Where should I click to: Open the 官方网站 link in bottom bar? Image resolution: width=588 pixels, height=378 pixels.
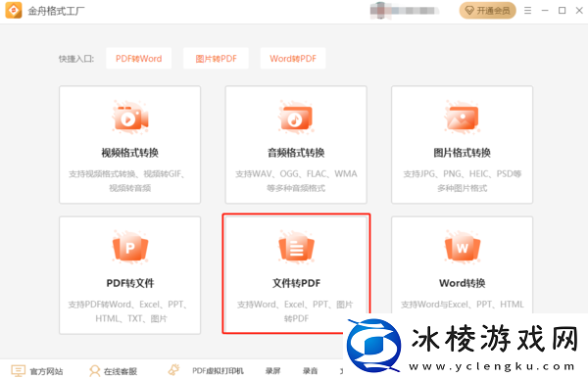(x=46, y=371)
